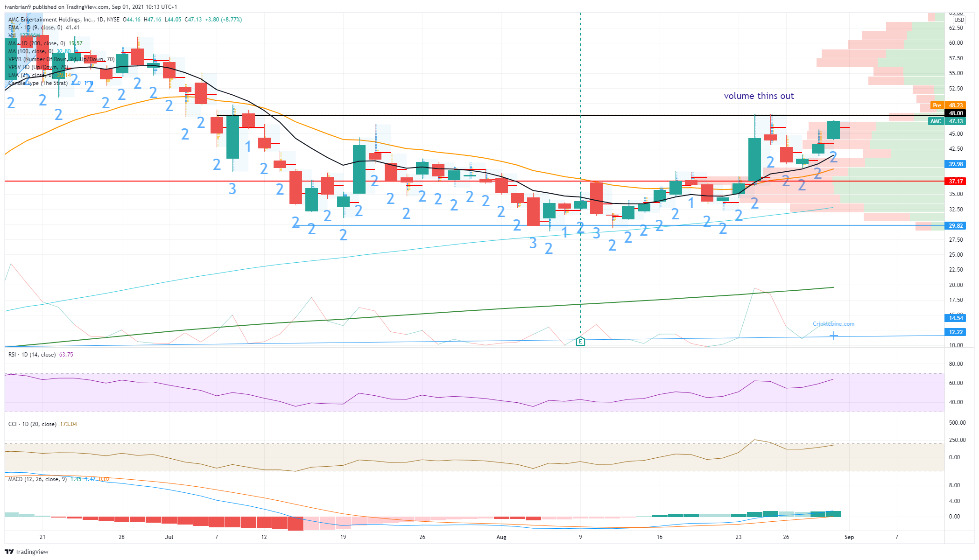The image size is (979, 560).
Task: Click the close price C47.13 in header
Action: [193, 20]
